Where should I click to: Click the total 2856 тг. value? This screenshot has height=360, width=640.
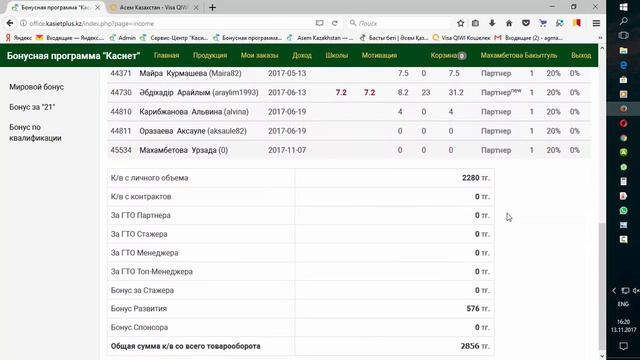[x=476, y=346]
